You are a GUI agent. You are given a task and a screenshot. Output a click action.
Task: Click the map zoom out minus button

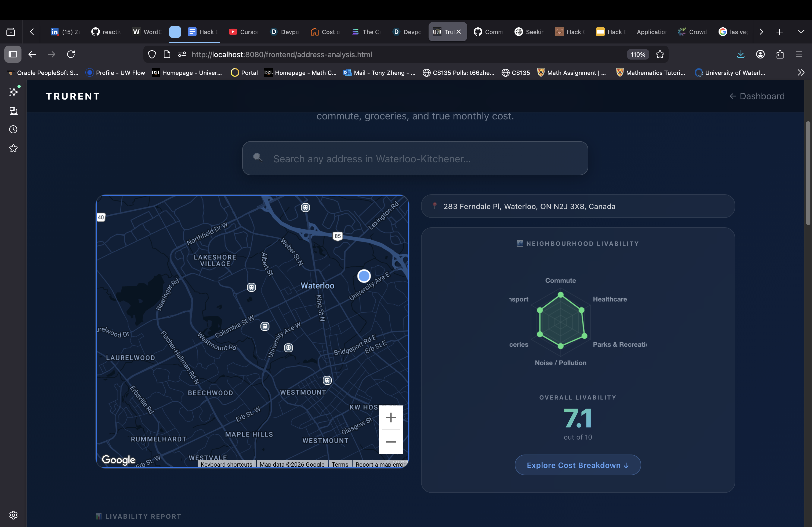click(391, 442)
